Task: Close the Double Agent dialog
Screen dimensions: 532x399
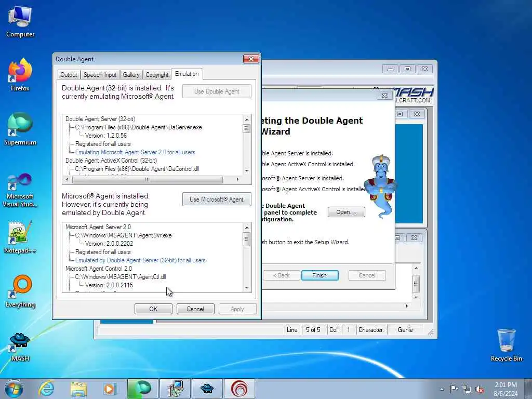Action: click(x=251, y=59)
